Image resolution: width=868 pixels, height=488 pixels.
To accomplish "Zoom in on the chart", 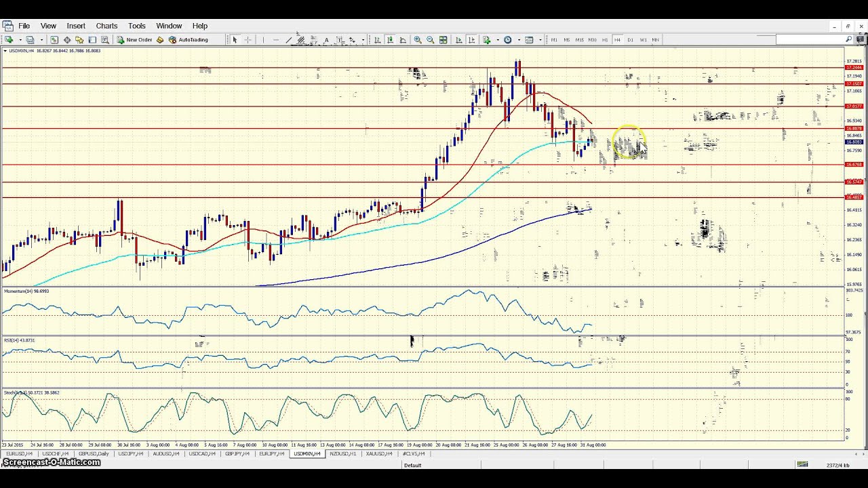I will (417, 40).
